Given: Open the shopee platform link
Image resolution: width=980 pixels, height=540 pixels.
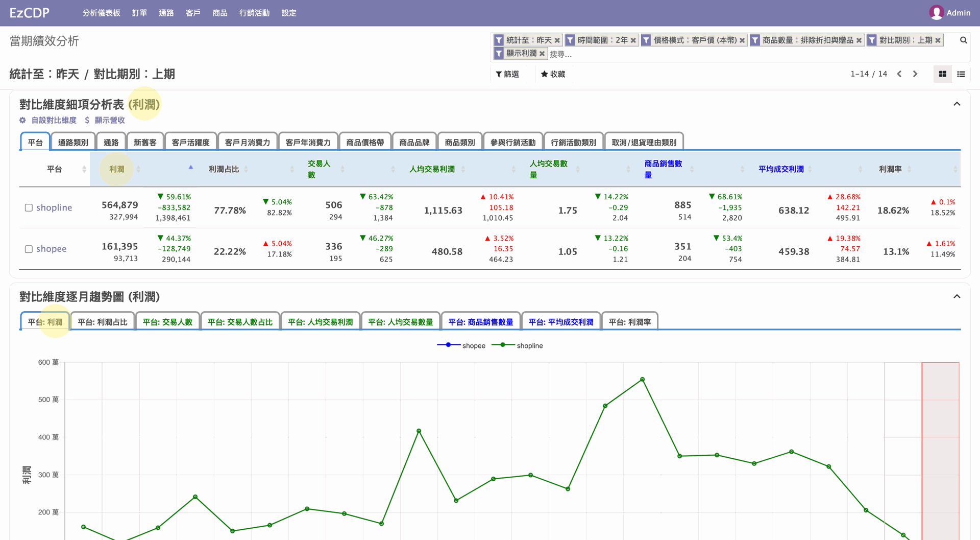Looking at the screenshot, I should [x=51, y=249].
